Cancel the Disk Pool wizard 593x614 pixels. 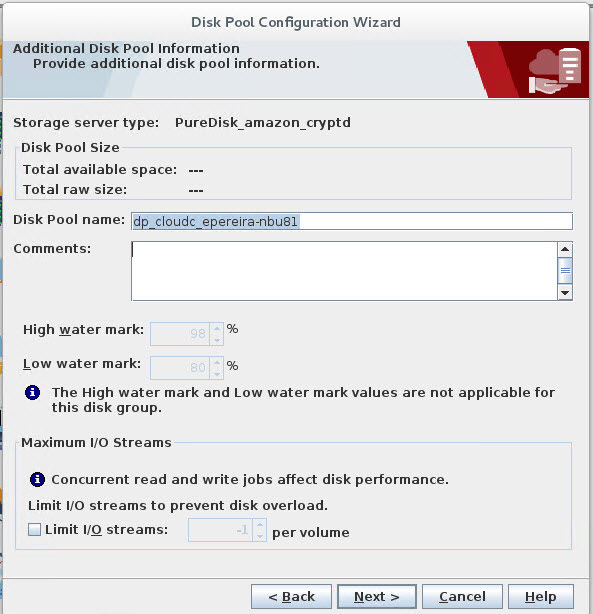click(x=462, y=596)
